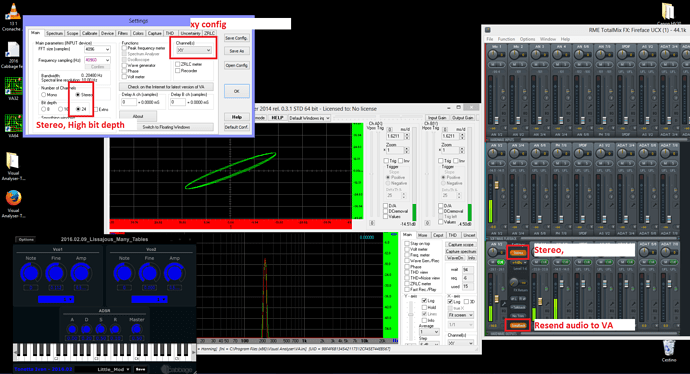This screenshot has height=374, width=690.
Task: Click the ADSR sustain (S) knob
Action: click(101, 329)
